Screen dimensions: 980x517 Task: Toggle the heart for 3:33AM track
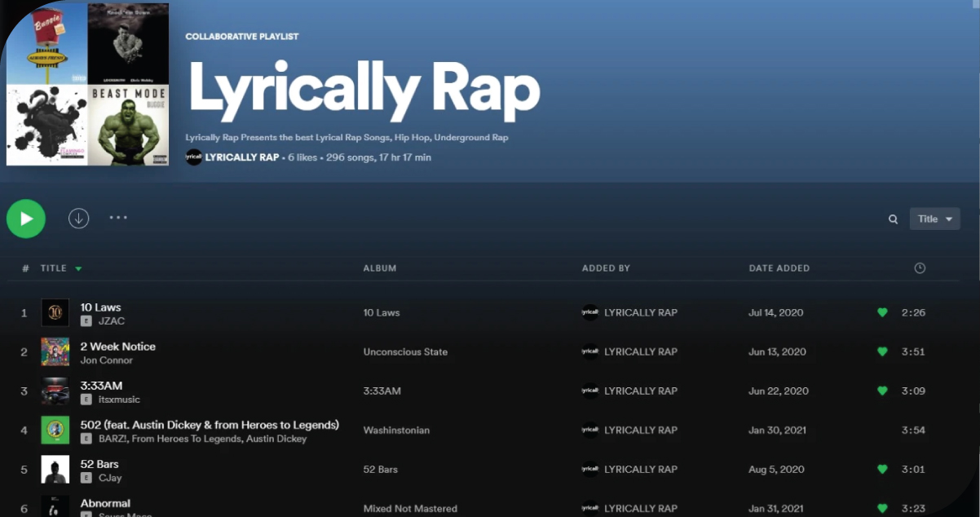click(x=881, y=391)
